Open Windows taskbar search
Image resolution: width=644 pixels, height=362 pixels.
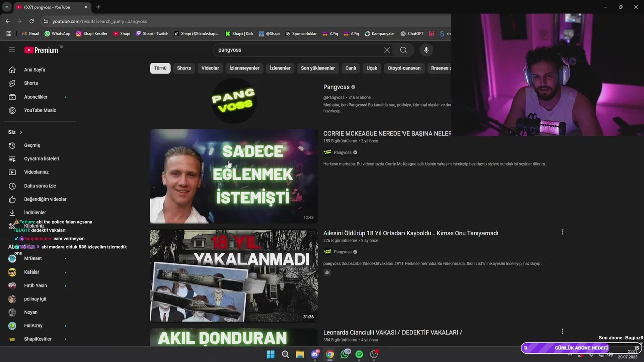[285, 354]
